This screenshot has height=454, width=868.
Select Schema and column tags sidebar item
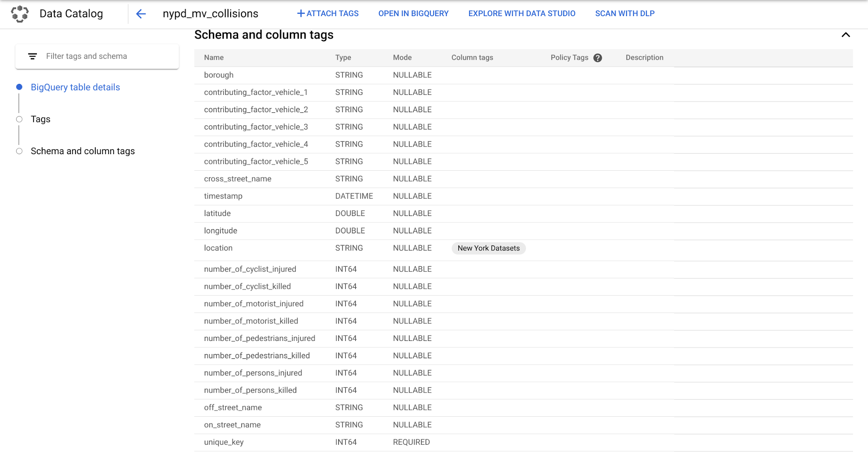(x=83, y=151)
